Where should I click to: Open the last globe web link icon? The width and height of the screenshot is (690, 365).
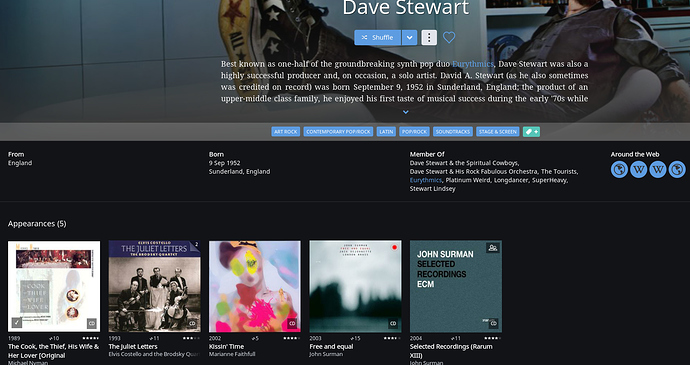click(677, 170)
